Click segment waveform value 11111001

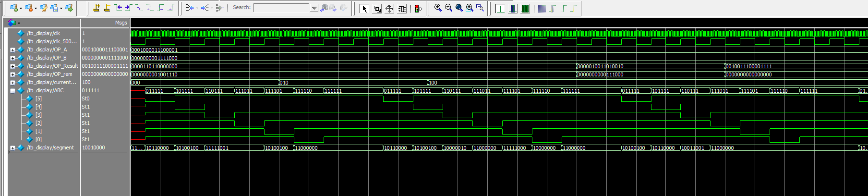[x=217, y=148]
